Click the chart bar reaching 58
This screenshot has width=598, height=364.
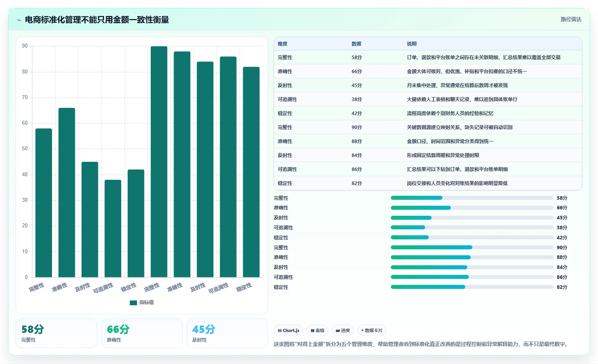pos(44,203)
